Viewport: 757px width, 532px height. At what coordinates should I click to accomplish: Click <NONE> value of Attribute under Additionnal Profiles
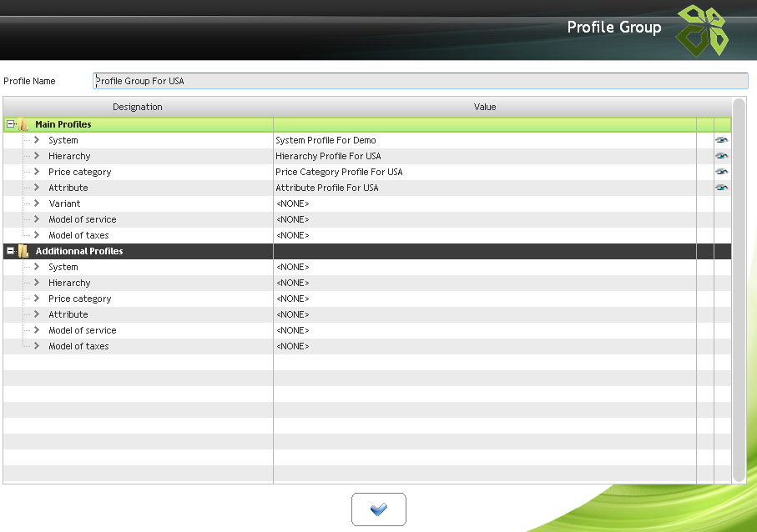(x=292, y=314)
